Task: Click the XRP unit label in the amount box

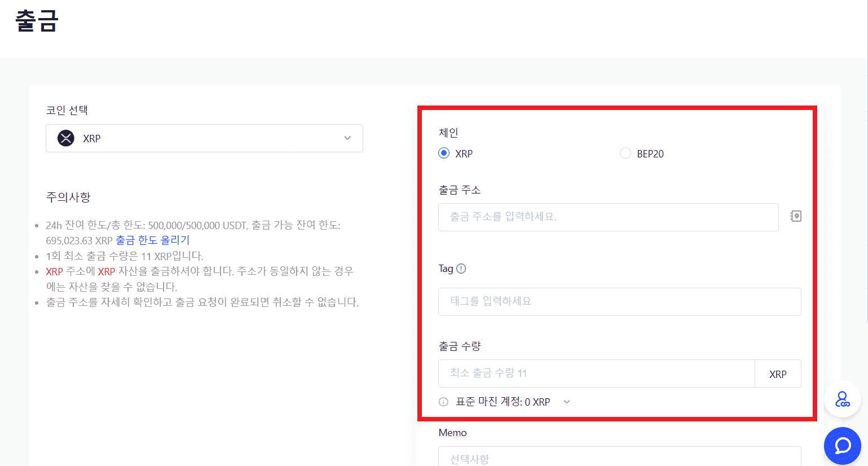Action: click(778, 373)
